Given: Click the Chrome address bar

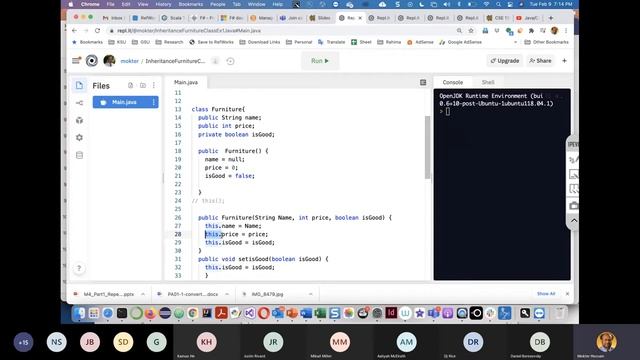Looking at the screenshot, I should pyautogui.click(x=282, y=31).
